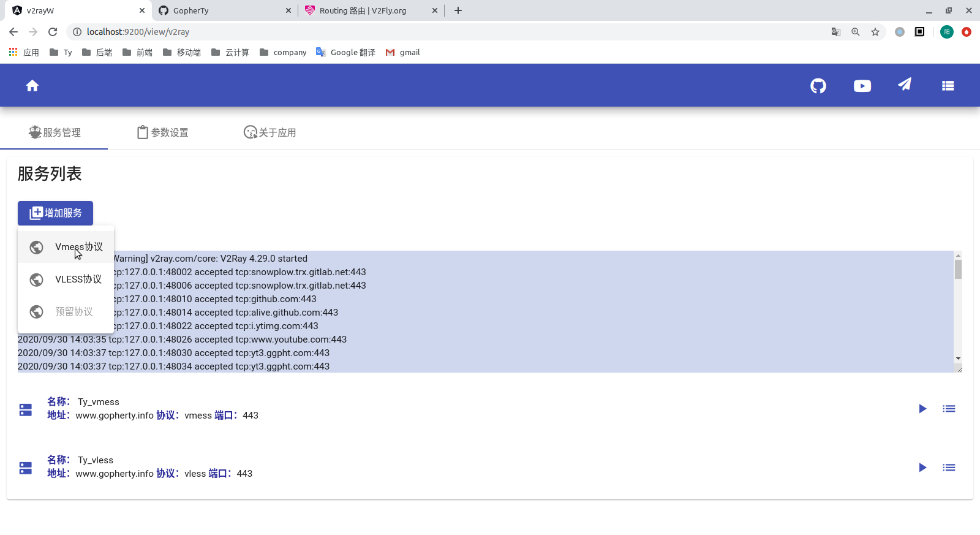Choose Vmess协议 from the dropdown menu
The height and width of the screenshot is (535, 980).
pos(66,247)
